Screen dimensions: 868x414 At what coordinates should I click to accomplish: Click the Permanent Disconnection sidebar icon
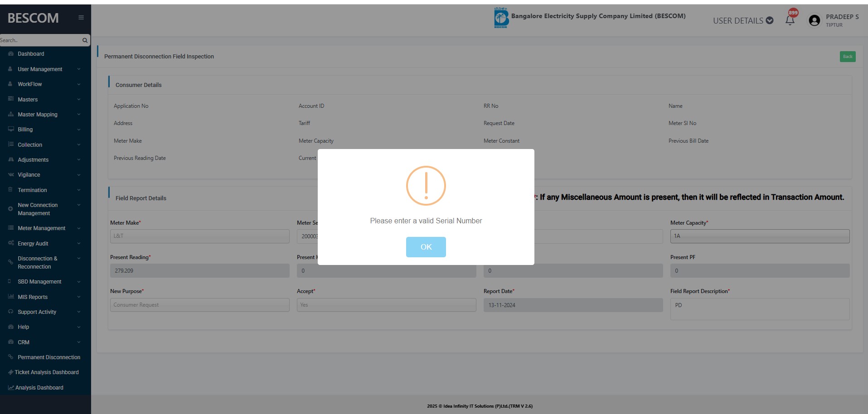click(11, 357)
